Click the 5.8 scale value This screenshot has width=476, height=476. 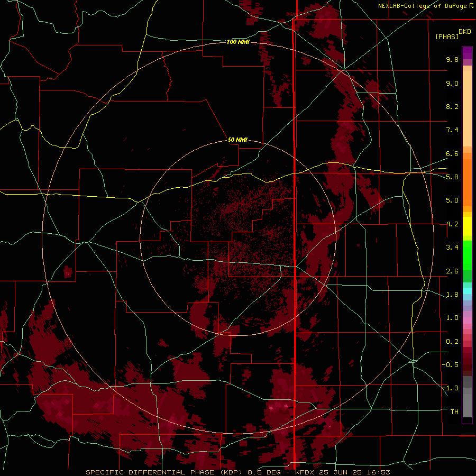(452, 177)
